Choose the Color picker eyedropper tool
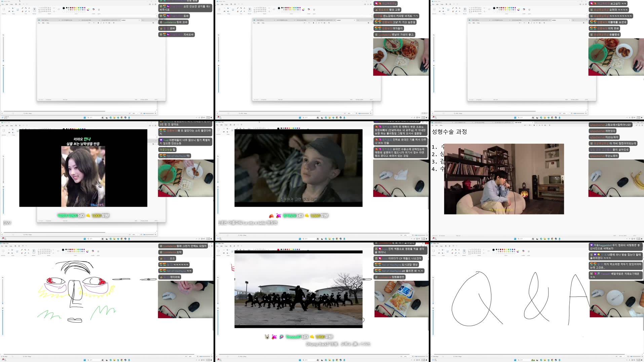 coord(26,11)
